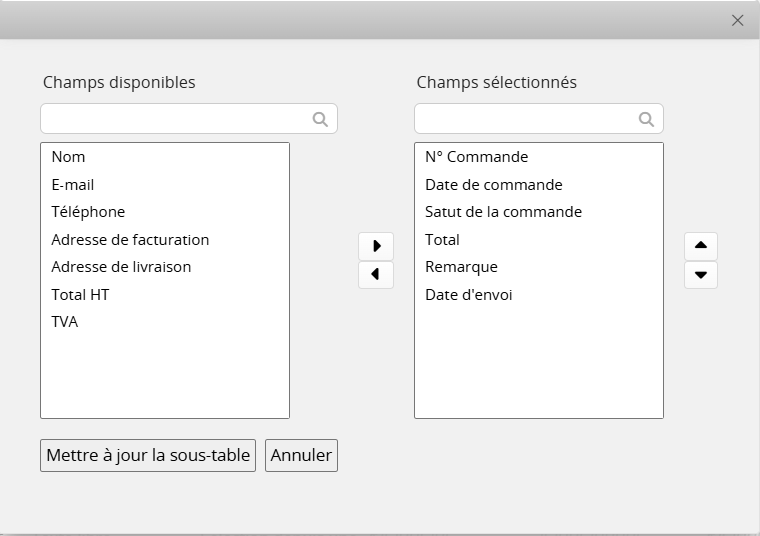760x536 pixels.
Task: Select E-mail in available fields
Action: [73, 185]
